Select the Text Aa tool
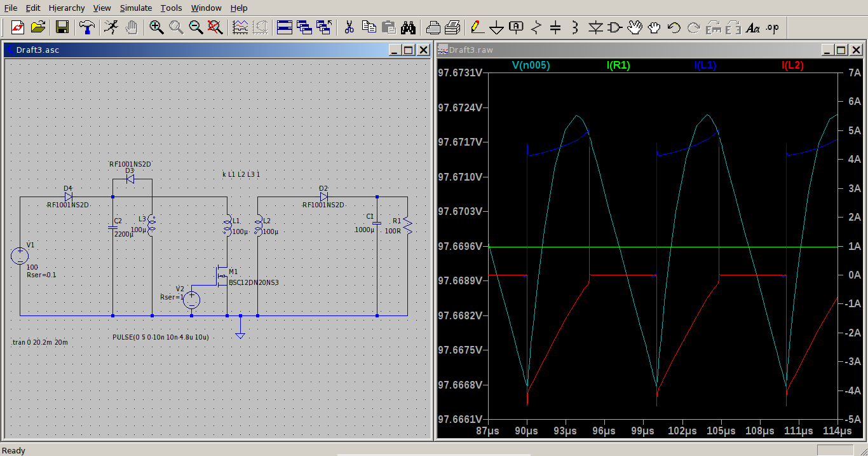The image size is (868, 456). (753, 27)
